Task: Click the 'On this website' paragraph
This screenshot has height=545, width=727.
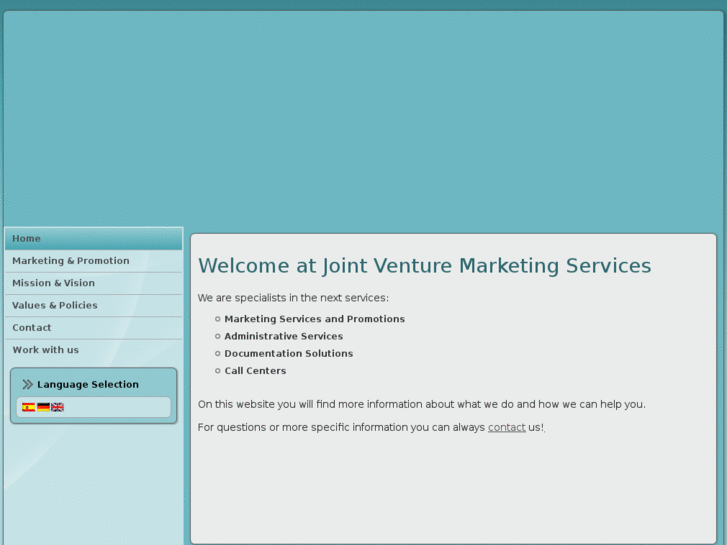Action: [421, 404]
